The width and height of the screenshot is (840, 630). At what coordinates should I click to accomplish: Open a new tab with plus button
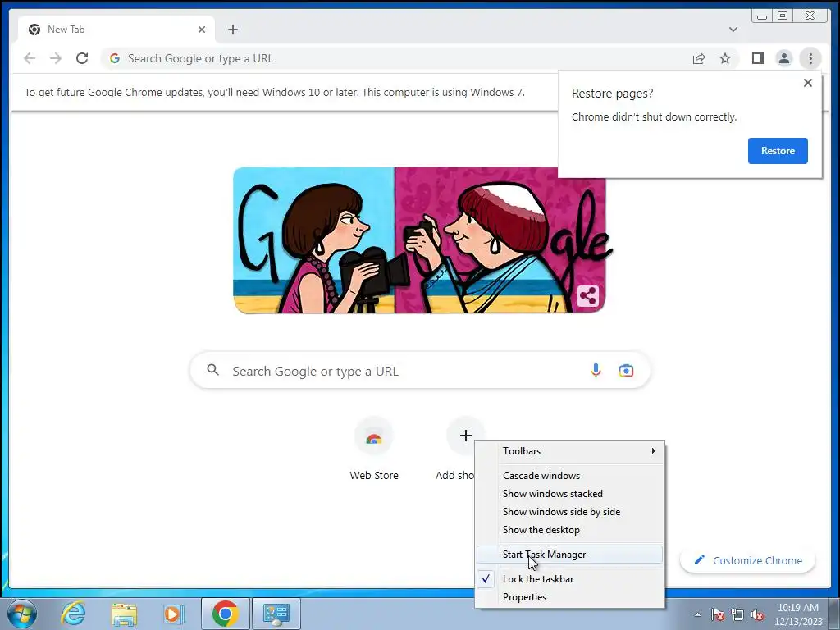click(x=232, y=30)
